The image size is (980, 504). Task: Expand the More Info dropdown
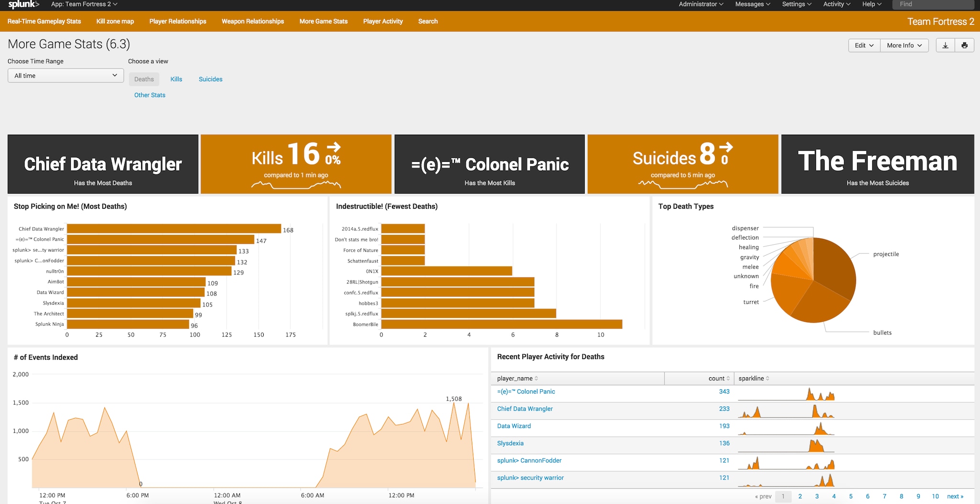(904, 45)
